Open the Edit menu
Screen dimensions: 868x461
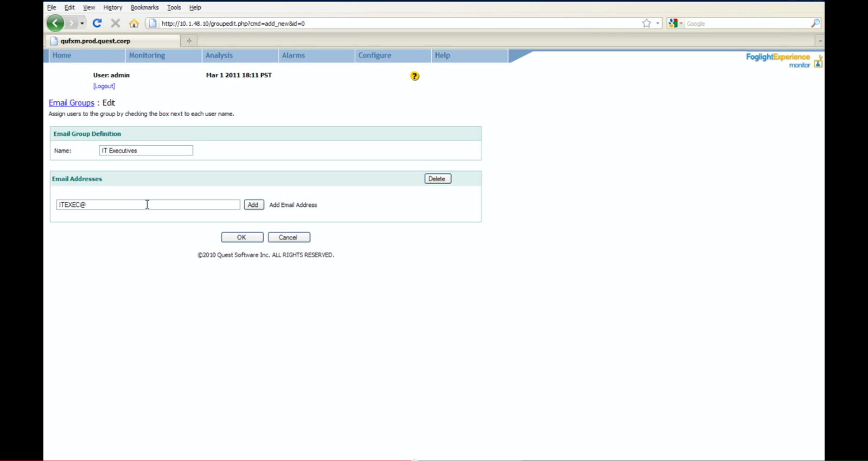70,7
